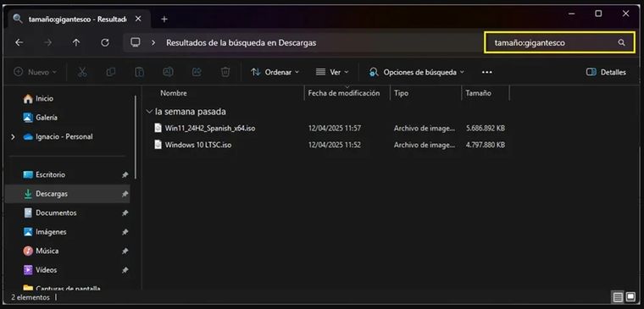Click the chevron after computer icon in address bar
The image size is (644, 309).
[x=153, y=42]
